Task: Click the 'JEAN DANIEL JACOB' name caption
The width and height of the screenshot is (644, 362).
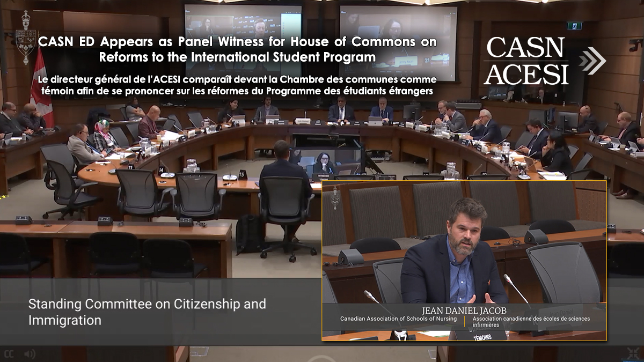Action: pos(465,311)
